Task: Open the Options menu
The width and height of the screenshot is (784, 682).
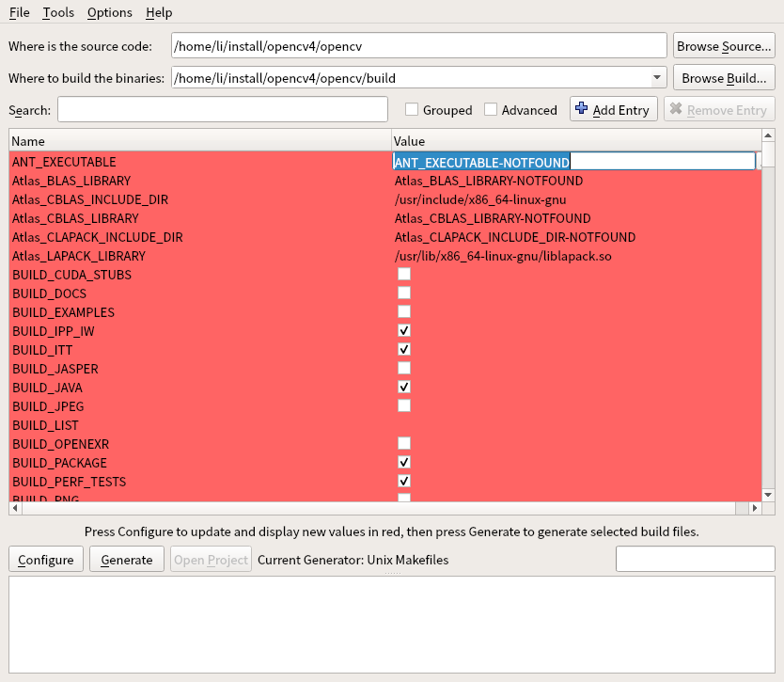Action: [x=109, y=12]
